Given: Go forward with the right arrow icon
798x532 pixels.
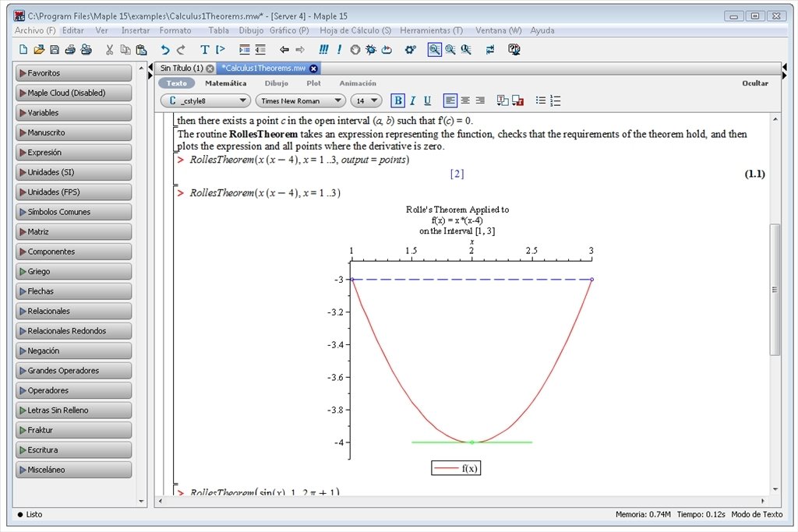Looking at the screenshot, I should (300, 49).
